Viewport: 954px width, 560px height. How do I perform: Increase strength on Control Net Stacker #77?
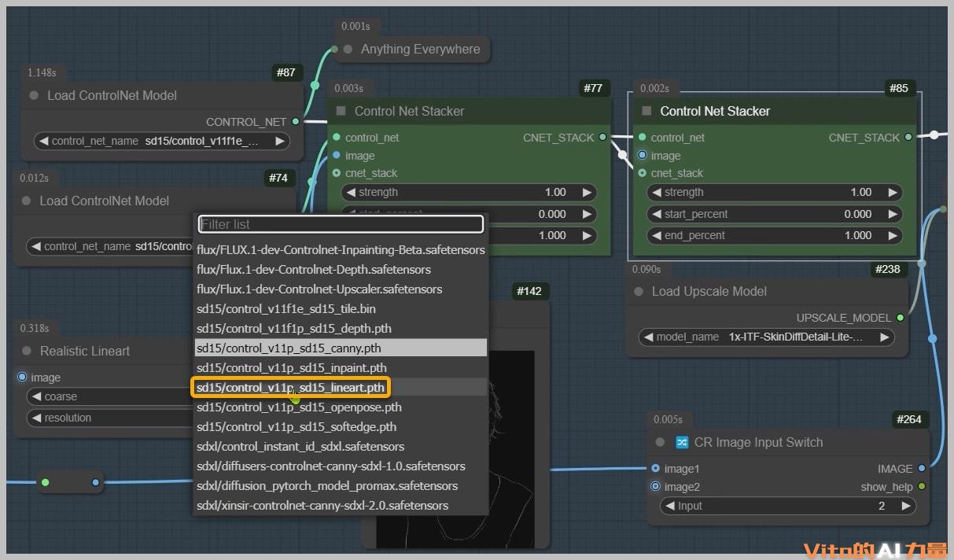(587, 192)
